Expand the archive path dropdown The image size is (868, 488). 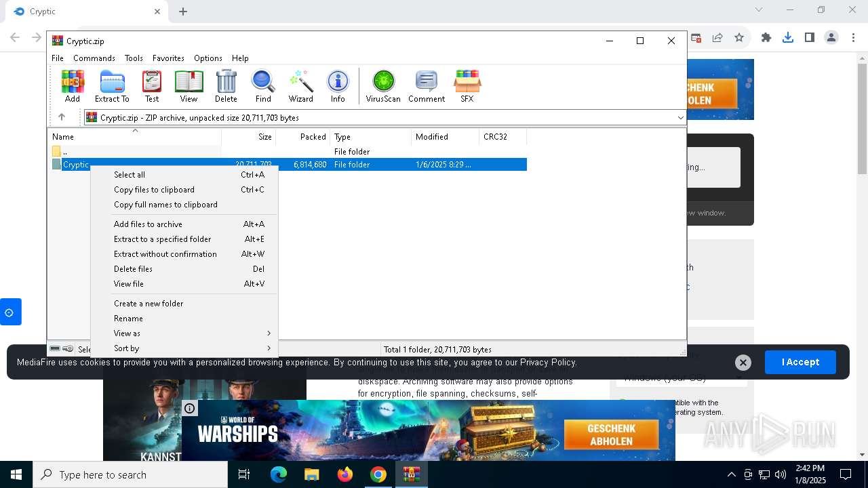click(680, 118)
